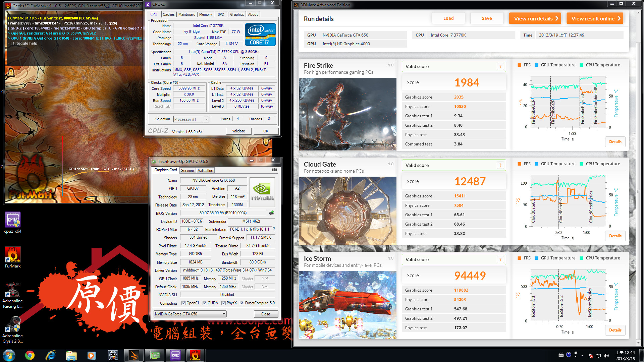The width and height of the screenshot is (644, 362).
Task: Click Ice Storm preview thumbnail
Action: [347, 305]
